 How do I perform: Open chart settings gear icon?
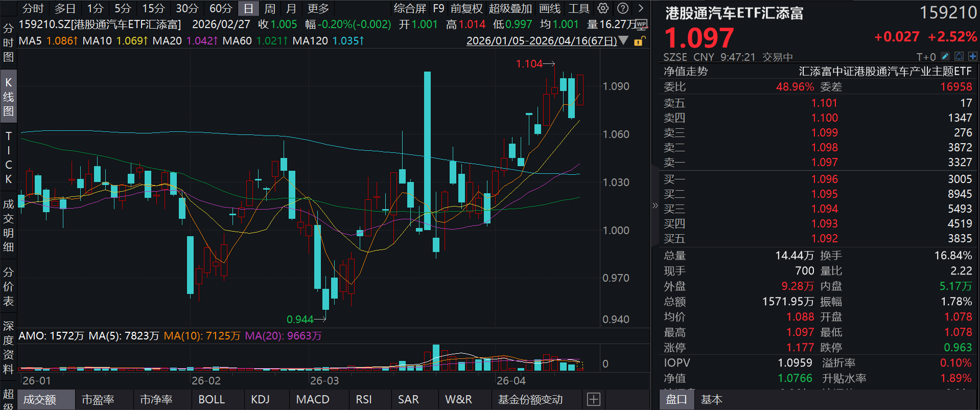[x=603, y=8]
